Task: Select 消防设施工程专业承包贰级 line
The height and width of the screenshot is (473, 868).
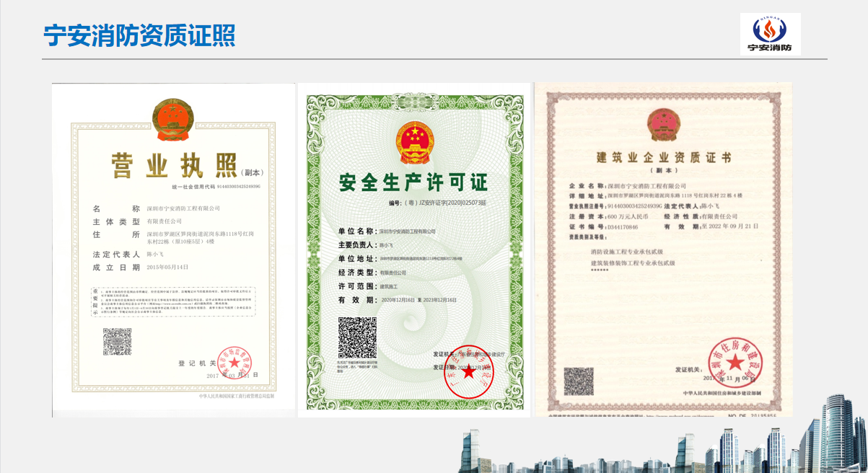Action: coord(627,252)
